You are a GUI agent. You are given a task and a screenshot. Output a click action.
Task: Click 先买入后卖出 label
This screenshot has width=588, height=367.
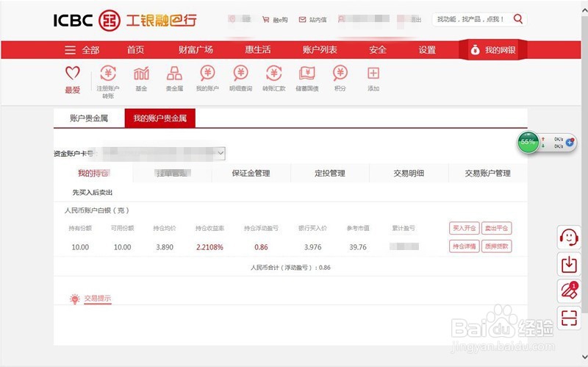click(93, 193)
